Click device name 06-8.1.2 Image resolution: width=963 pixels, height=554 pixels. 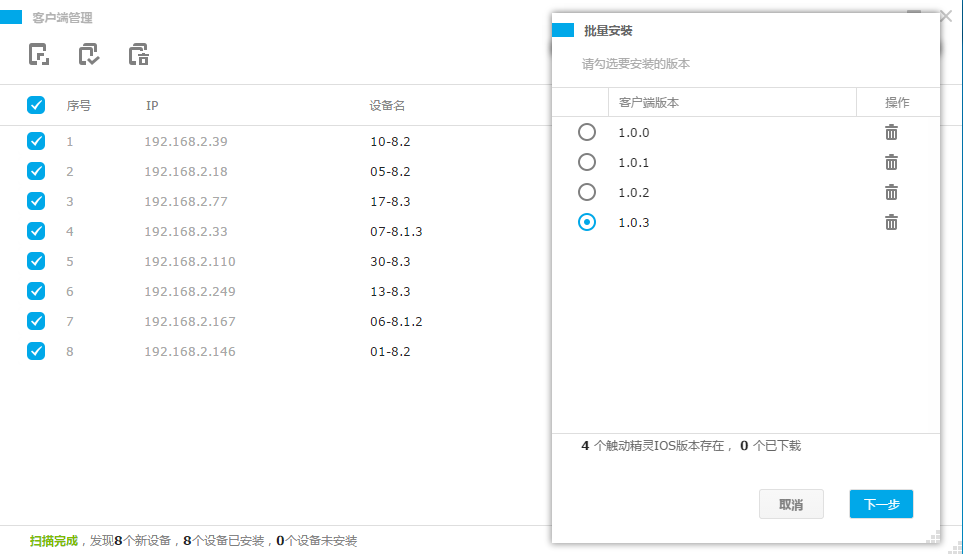click(x=396, y=322)
